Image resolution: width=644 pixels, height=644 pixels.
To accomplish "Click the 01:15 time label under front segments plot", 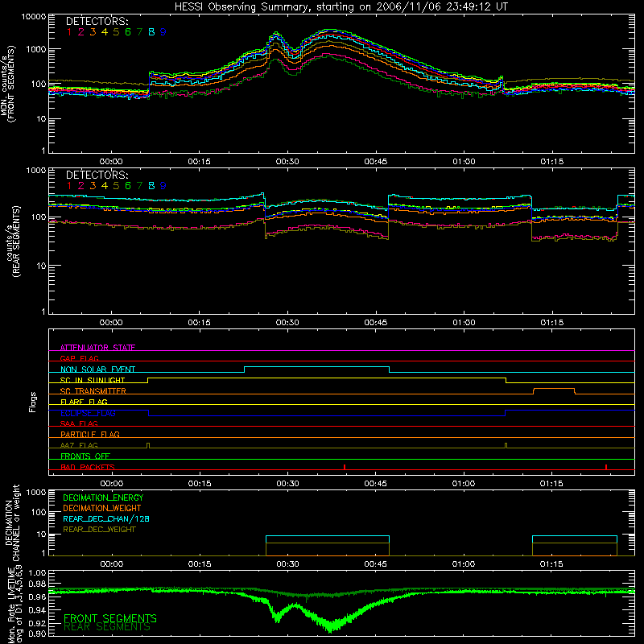I will pyautogui.click(x=552, y=162).
